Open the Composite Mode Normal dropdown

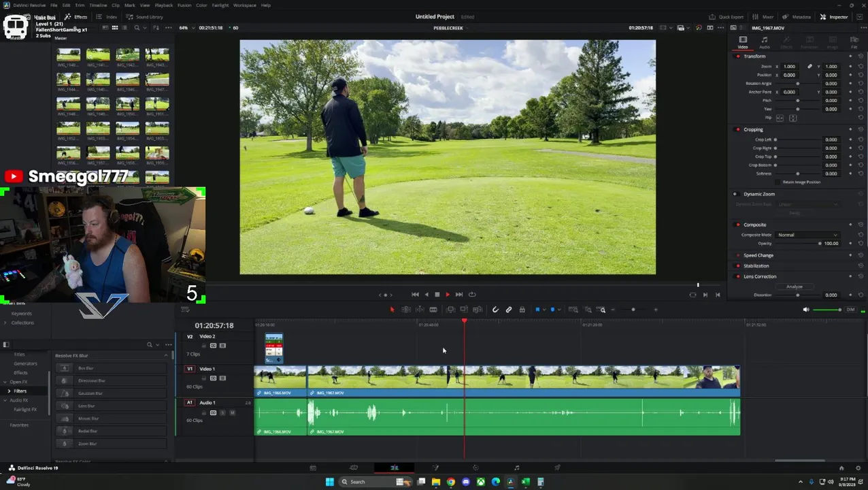pyautogui.click(x=807, y=235)
